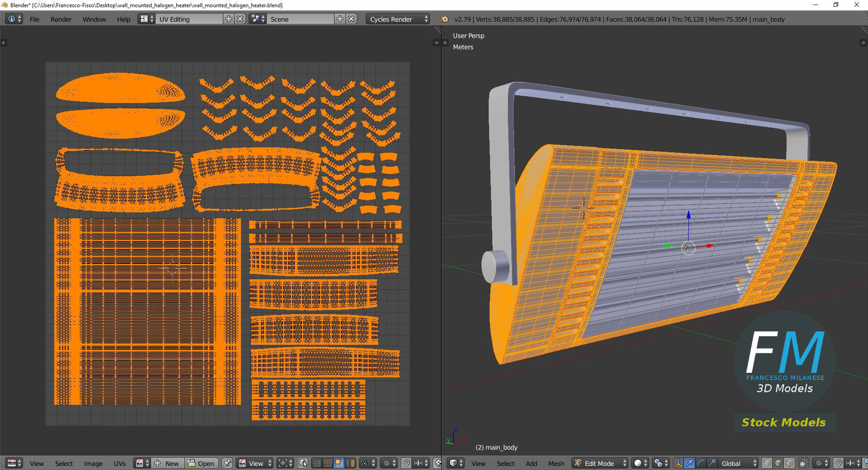Viewport: 868px width, 470px height.
Task: Open UV editor proportional editing selector
Action: 389,463
